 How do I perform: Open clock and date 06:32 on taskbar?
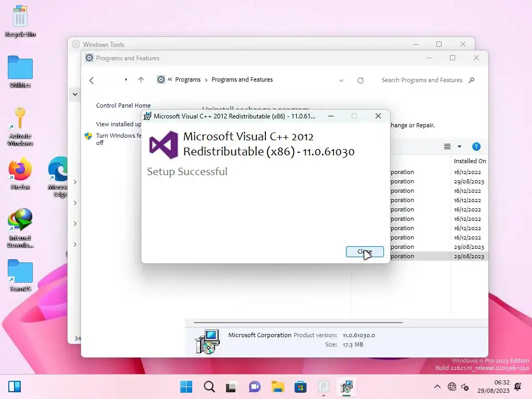click(x=494, y=387)
